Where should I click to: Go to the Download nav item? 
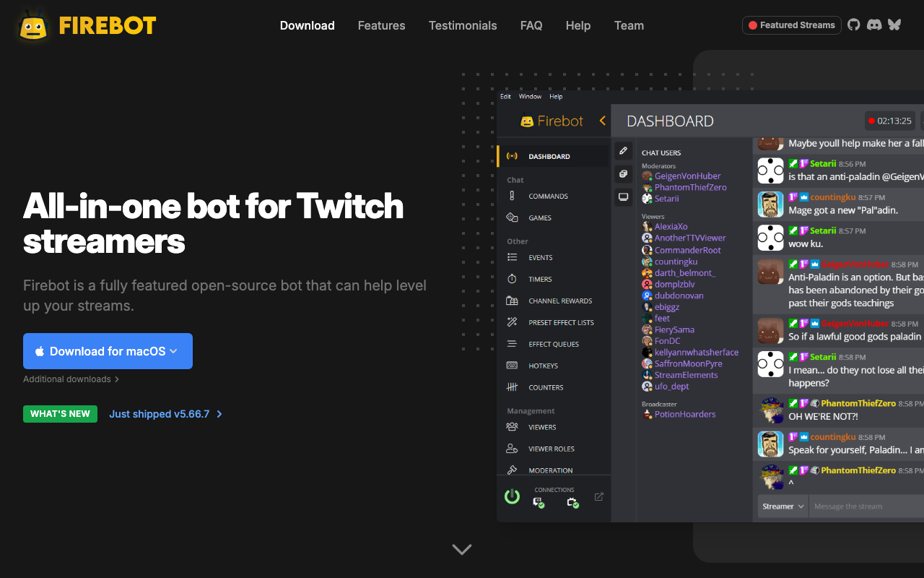308,25
